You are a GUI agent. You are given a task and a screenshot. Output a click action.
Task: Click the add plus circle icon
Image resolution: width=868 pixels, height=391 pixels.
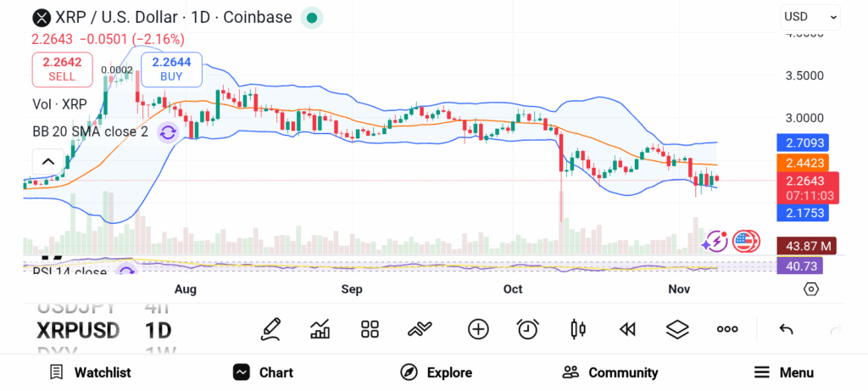pos(478,329)
